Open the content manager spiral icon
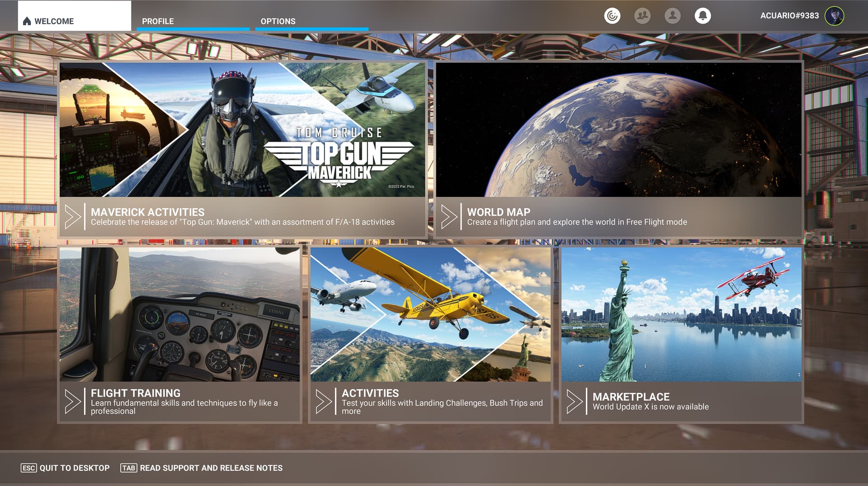This screenshot has height=486, width=868. pyautogui.click(x=612, y=16)
